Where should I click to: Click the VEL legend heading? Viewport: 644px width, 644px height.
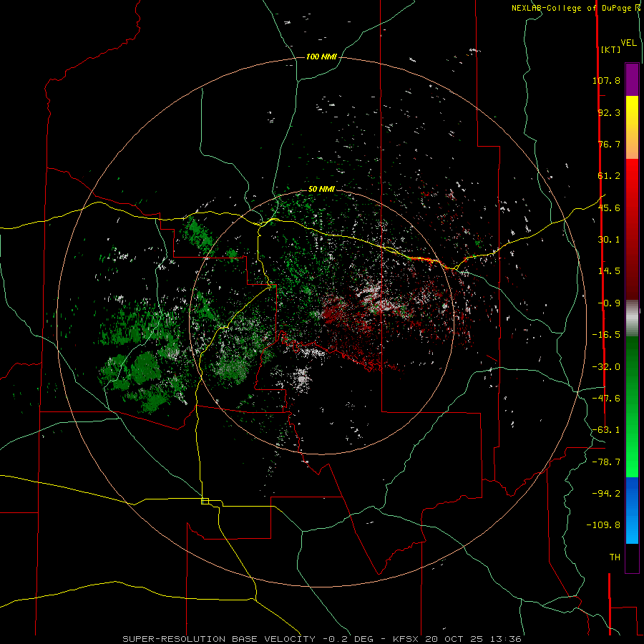point(628,43)
